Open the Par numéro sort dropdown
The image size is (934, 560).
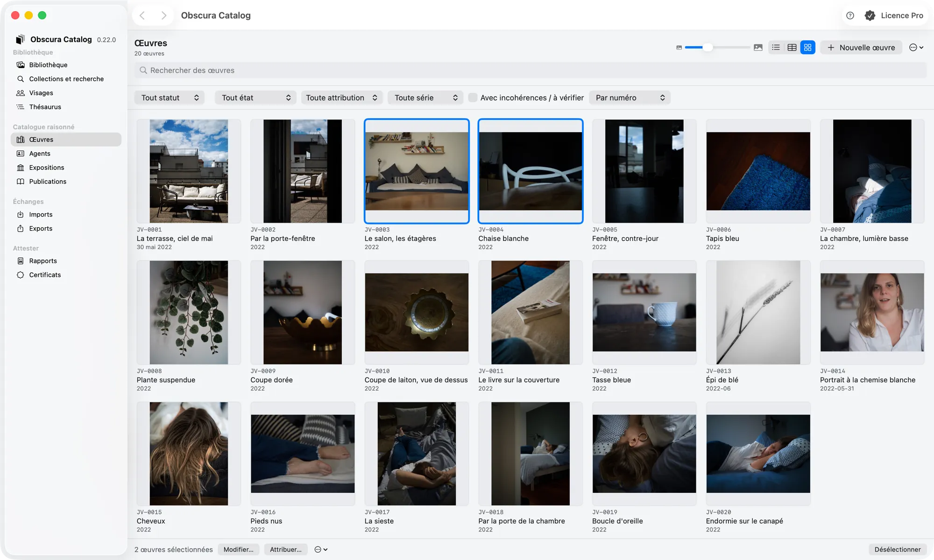pyautogui.click(x=630, y=98)
